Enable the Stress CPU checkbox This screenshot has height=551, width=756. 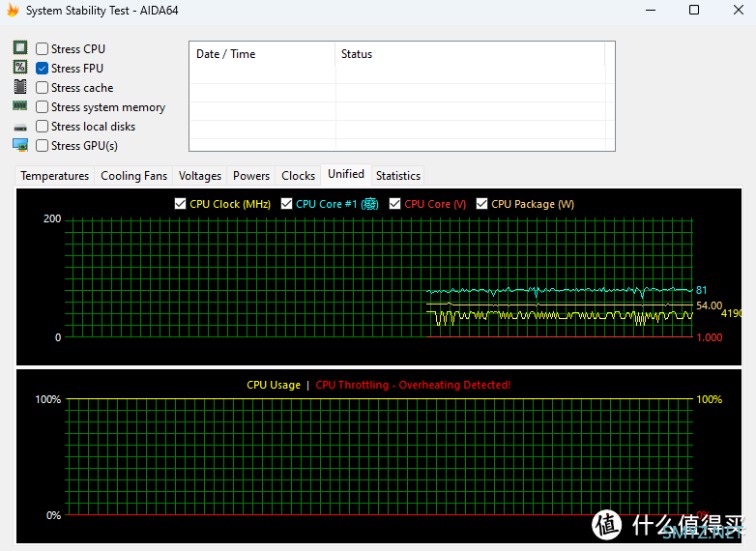pyautogui.click(x=42, y=48)
